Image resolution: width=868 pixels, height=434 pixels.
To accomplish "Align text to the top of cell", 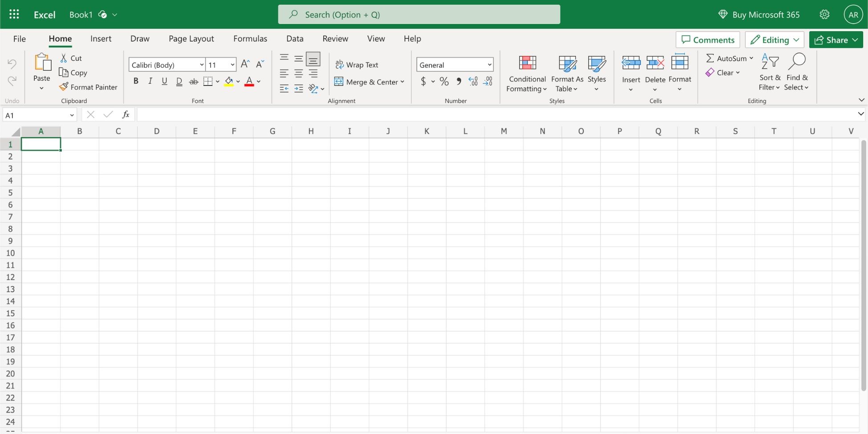I will pyautogui.click(x=284, y=58).
